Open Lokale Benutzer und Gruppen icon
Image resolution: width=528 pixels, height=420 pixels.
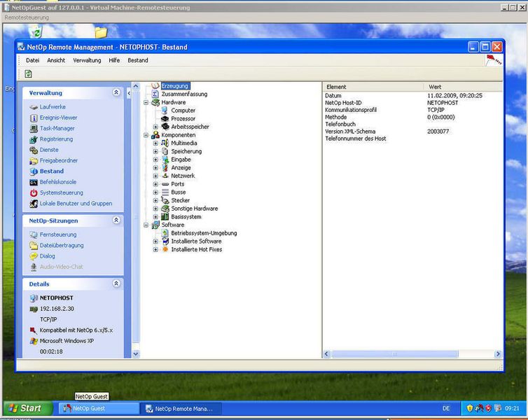coord(34,204)
